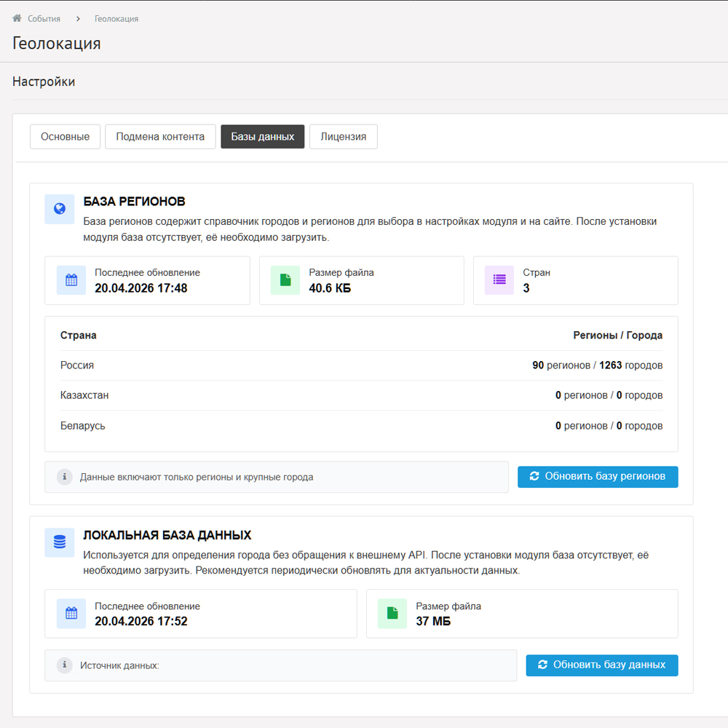Click the globe icon beside База регионов
Viewport: 728px width, 728px height.
(x=60, y=209)
